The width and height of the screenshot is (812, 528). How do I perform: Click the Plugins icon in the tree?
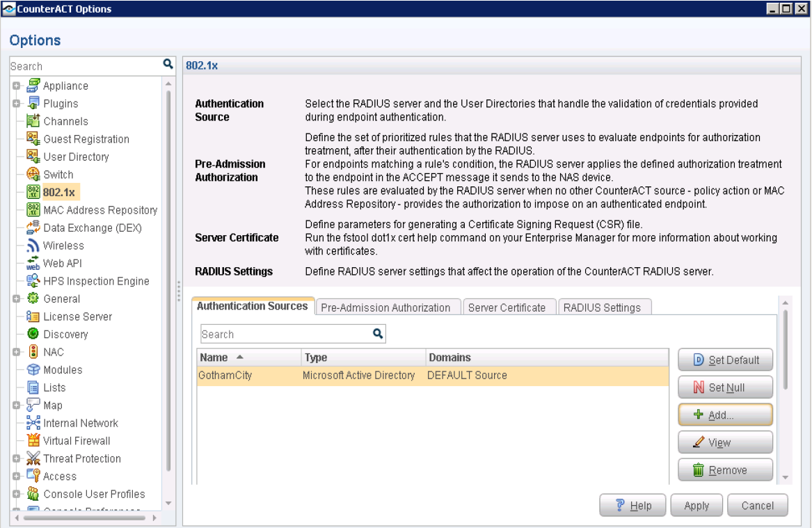click(33, 103)
